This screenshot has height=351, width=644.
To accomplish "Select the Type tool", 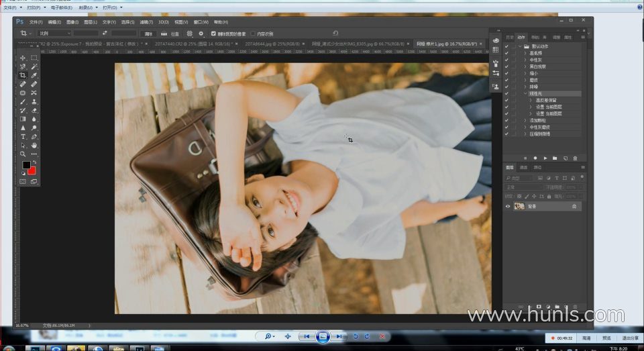I will pyautogui.click(x=23, y=136).
